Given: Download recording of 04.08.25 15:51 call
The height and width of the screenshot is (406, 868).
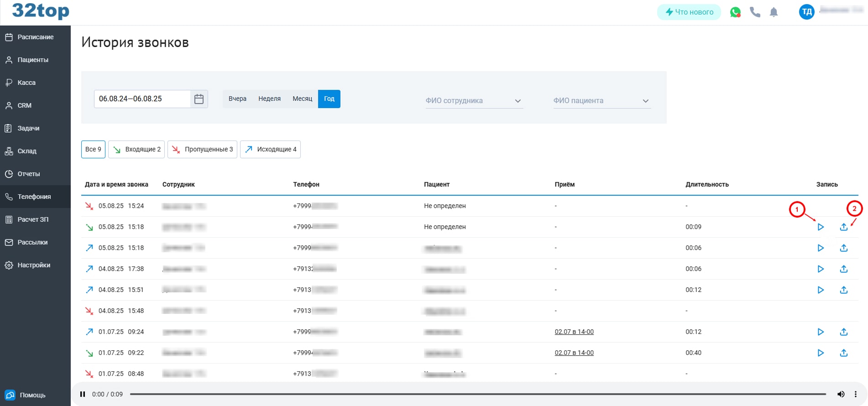Looking at the screenshot, I should point(843,290).
